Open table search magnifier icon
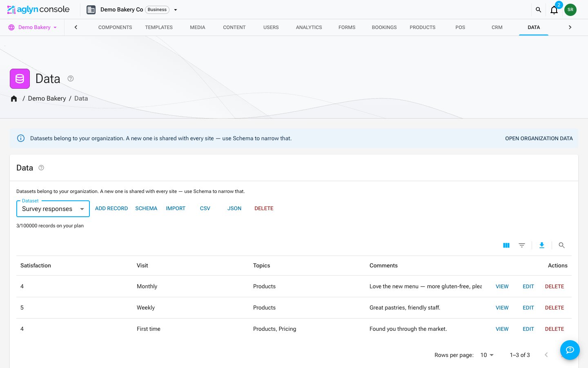 click(562, 245)
